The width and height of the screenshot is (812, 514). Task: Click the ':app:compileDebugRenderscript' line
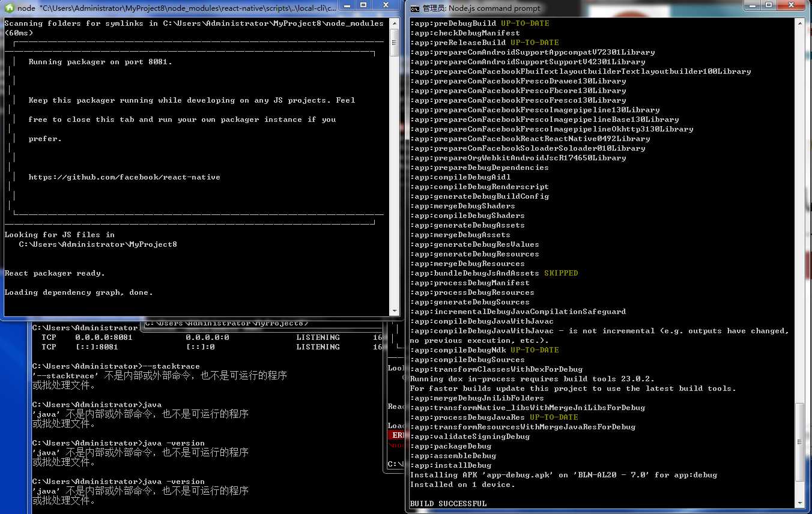click(479, 187)
